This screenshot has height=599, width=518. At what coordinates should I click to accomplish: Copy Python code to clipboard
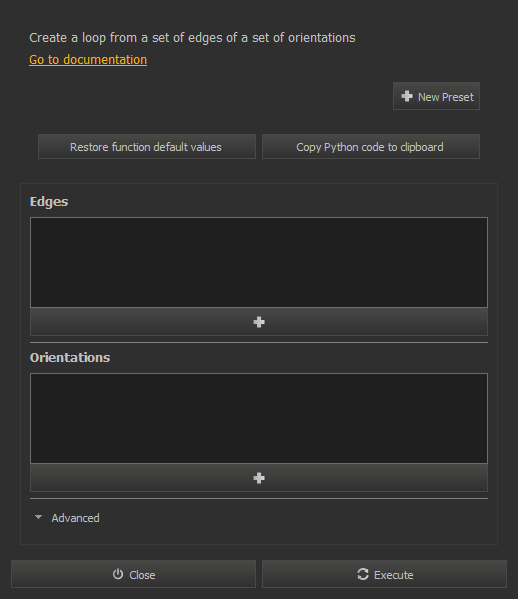tap(371, 147)
